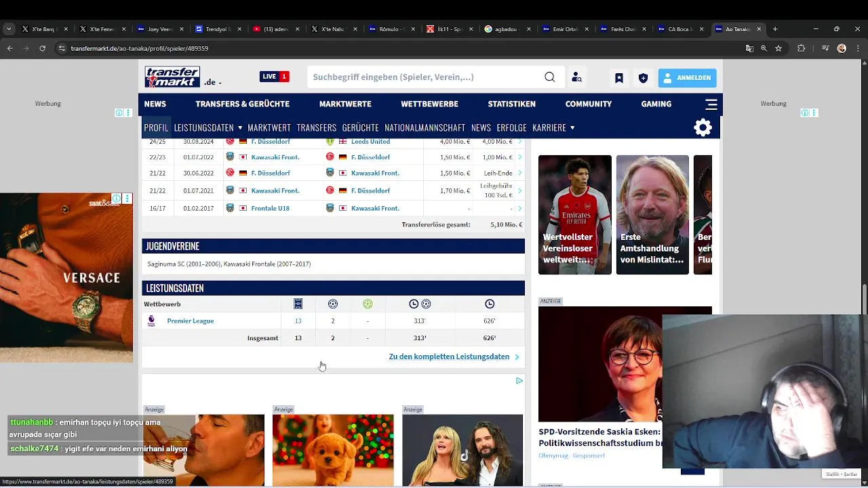
Task: Open the settings gear icon
Action: (703, 127)
